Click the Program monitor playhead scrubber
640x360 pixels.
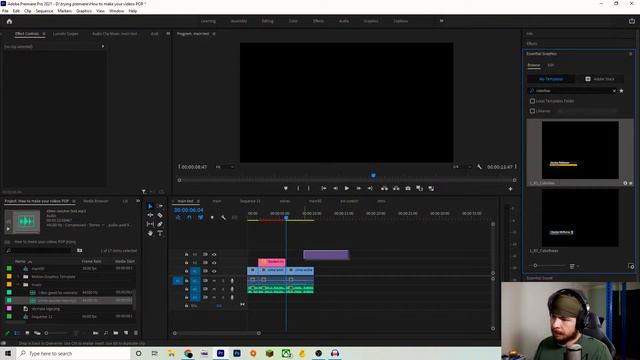tap(373, 176)
